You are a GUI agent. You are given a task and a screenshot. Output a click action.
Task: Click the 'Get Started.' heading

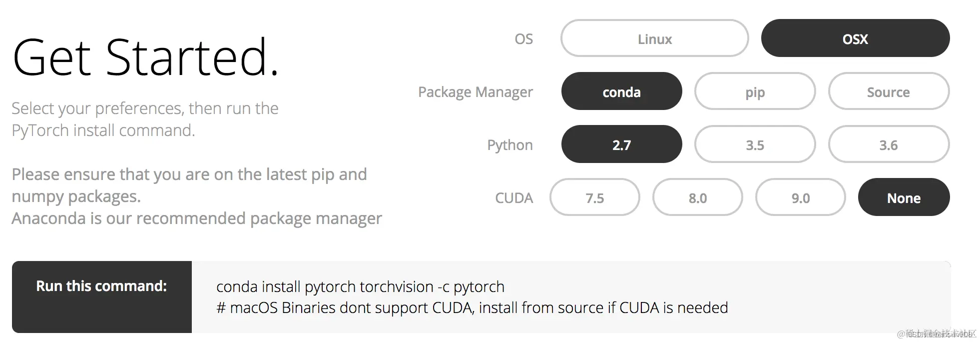coord(145,57)
